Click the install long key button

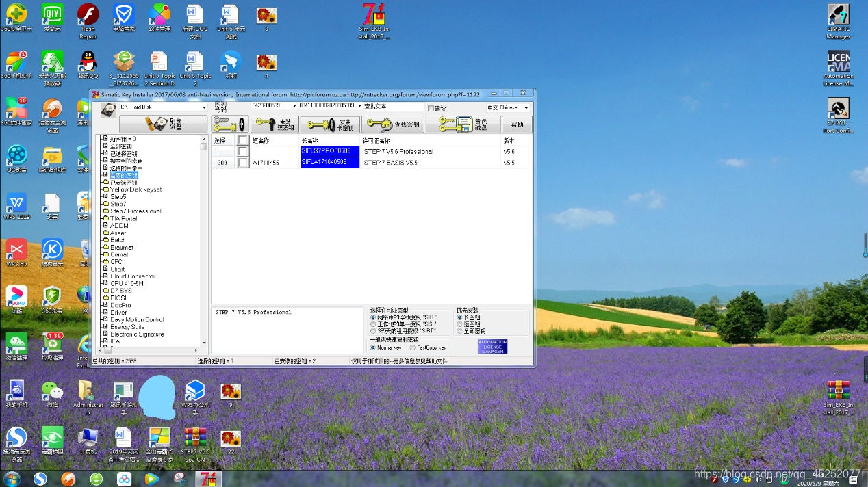[330, 124]
